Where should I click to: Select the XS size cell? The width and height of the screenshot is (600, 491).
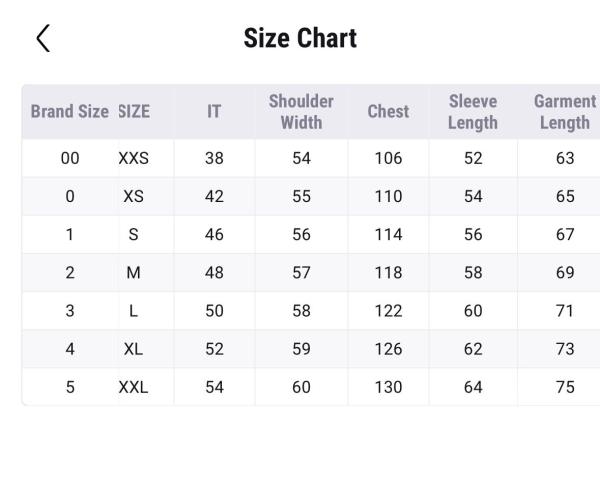tap(134, 196)
